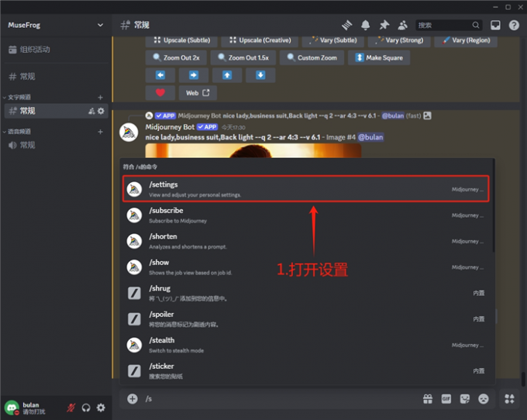Open the emoji picker icon

484,399
